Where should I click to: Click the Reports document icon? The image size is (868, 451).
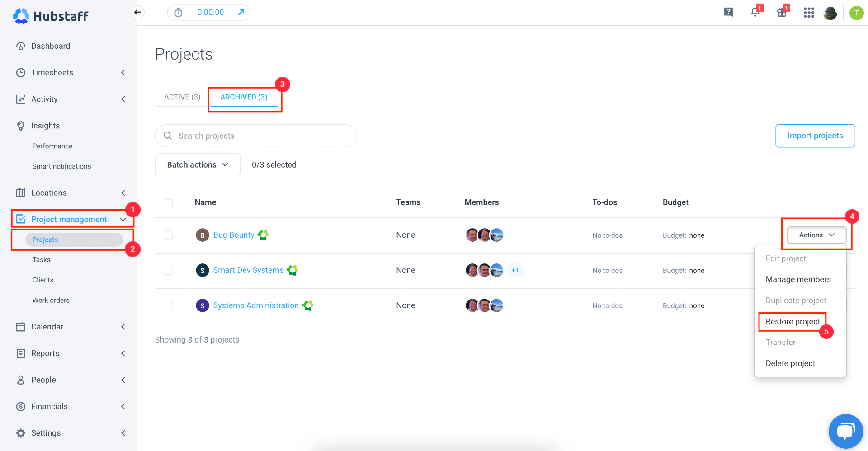(x=21, y=353)
